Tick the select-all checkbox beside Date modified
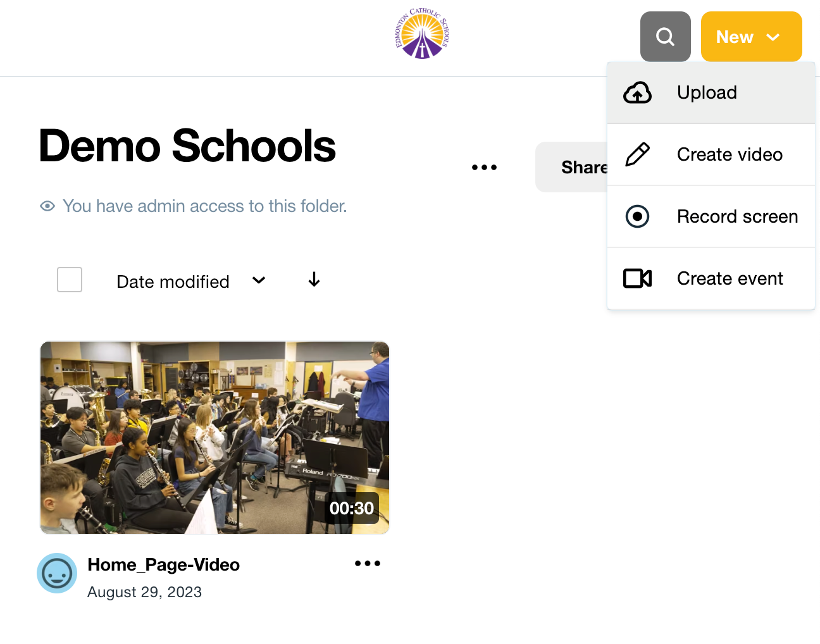Screen dimensions: 820x644 (70, 280)
